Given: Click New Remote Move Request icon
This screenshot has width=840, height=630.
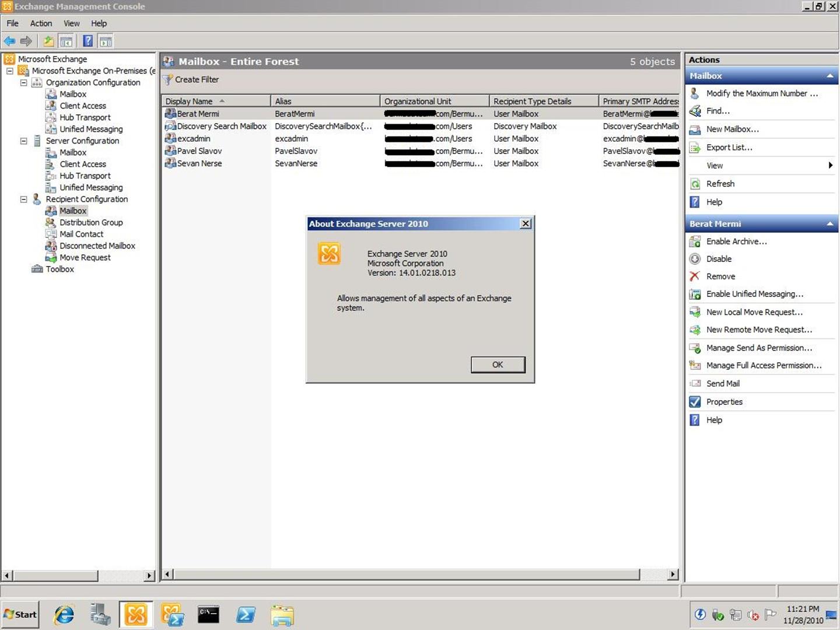Looking at the screenshot, I should coord(695,330).
